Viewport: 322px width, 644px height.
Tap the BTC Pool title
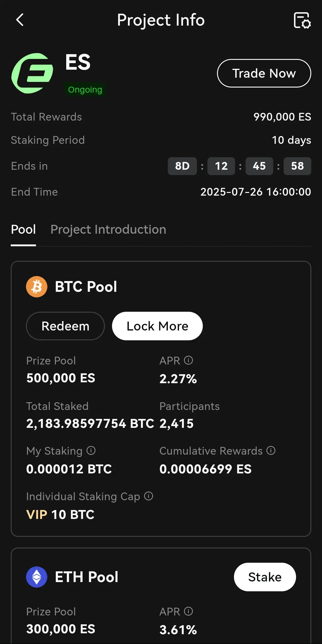point(86,287)
